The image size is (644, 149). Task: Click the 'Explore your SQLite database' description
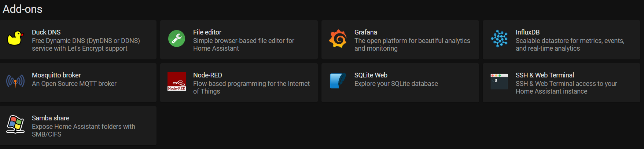[396, 84]
